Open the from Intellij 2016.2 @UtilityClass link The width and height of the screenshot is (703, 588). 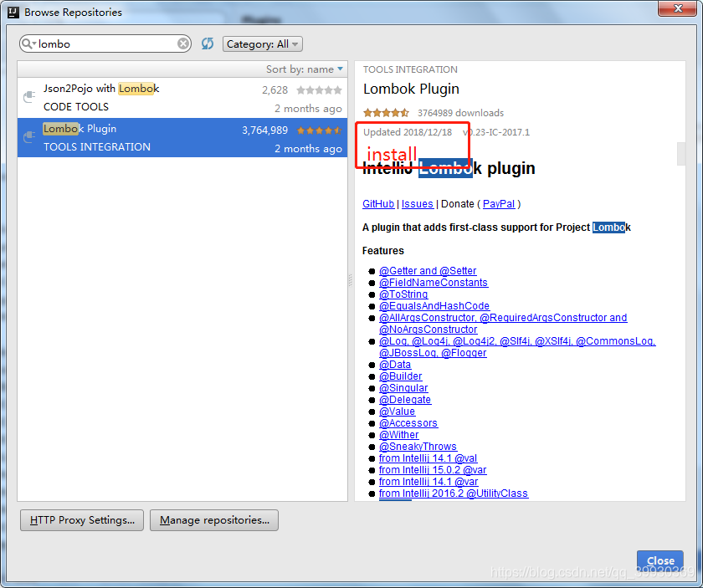[454, 493]
